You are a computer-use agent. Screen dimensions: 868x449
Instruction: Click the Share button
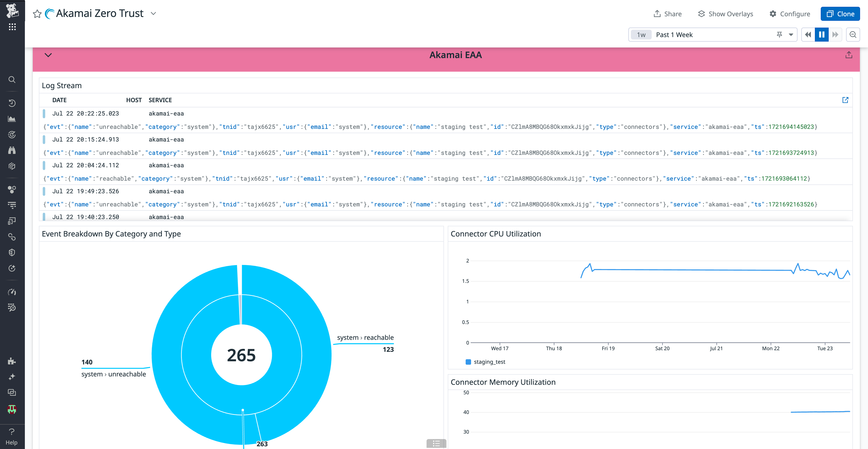668,14
